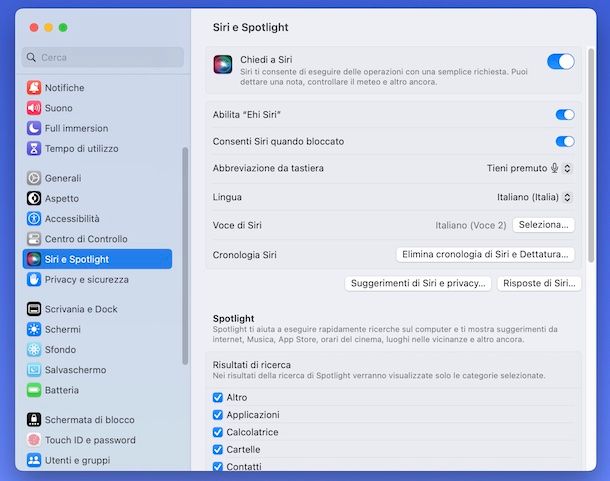Click the Cronologia Siri label

coord(244,255)
